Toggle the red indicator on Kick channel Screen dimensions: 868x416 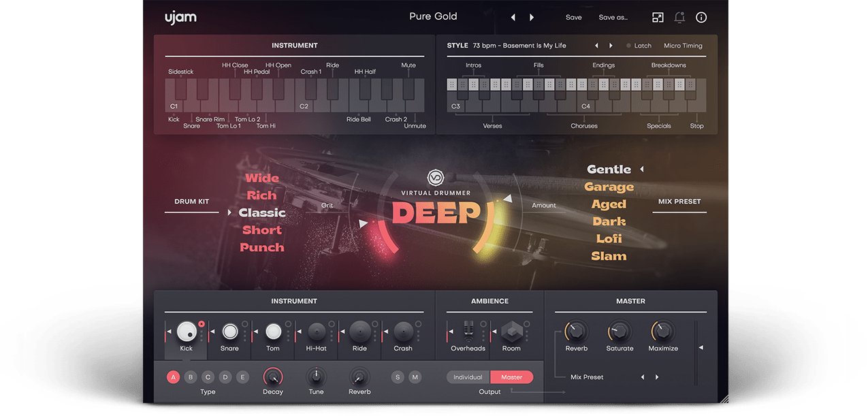click(x=202, y=324)
